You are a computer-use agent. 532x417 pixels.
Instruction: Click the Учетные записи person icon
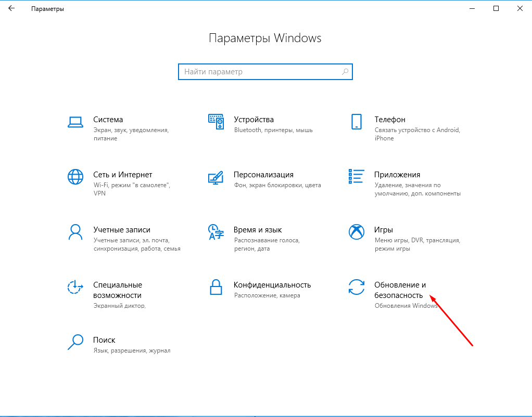tap(75, 232)
